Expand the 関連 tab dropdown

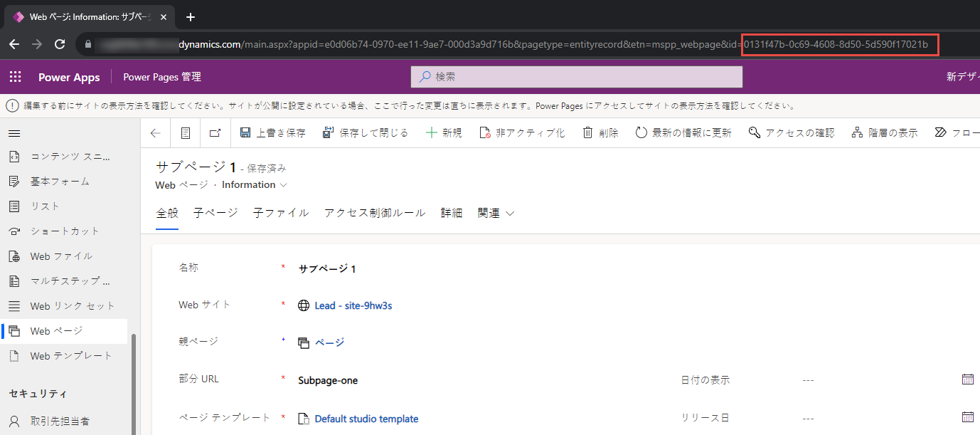496,213
